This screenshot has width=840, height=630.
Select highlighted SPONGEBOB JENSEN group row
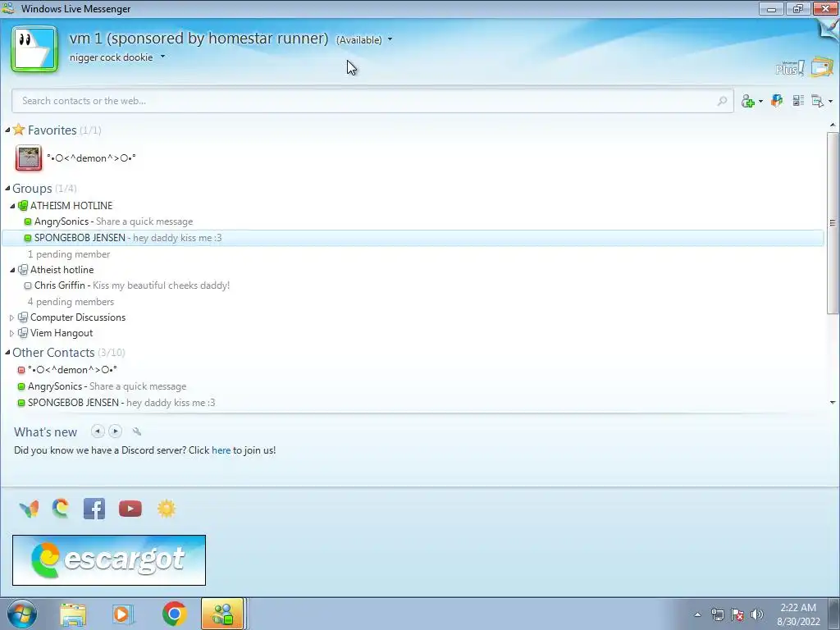click(413, 238)
